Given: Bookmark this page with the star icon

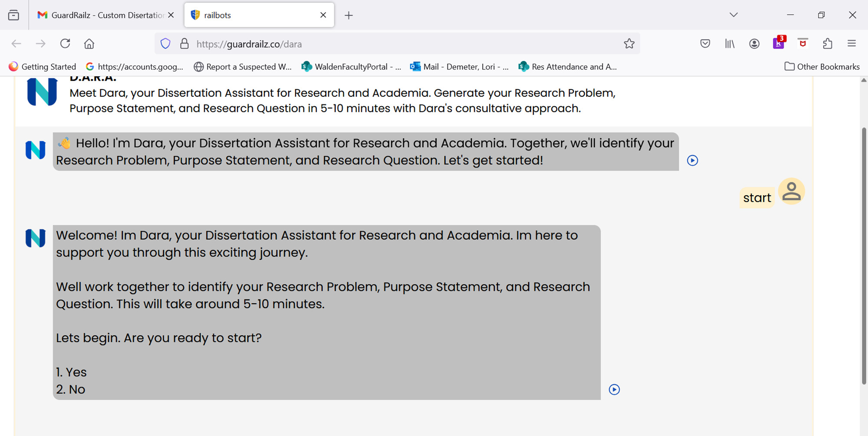Looking at the screenshot, I should [629, 43].
